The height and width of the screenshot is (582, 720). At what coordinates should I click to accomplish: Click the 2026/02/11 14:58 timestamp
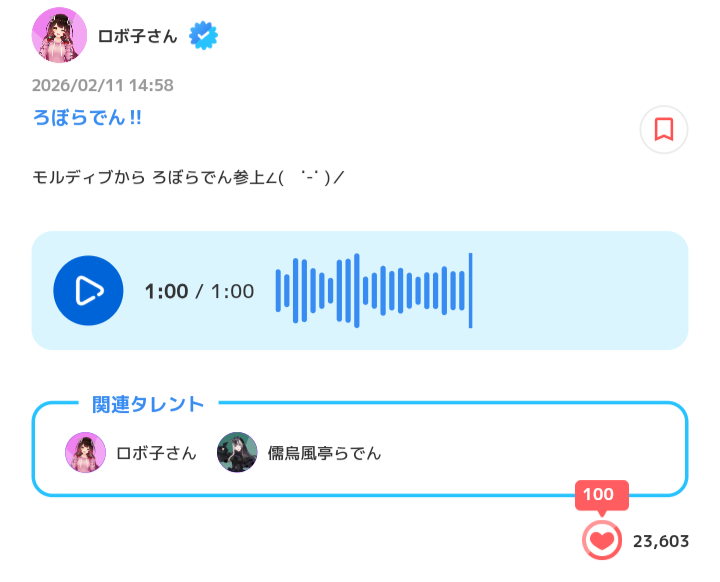click(x=103, y=86)
